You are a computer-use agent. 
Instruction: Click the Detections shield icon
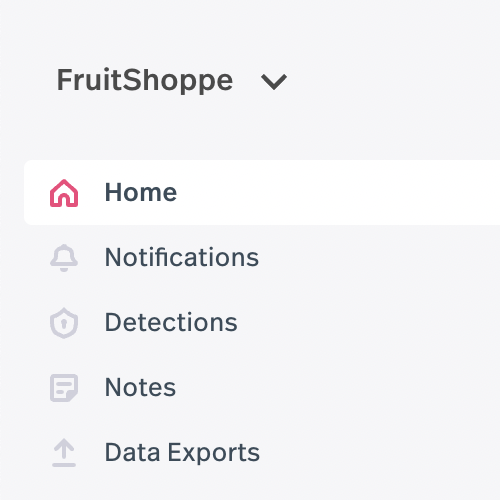click(x=64, y=323)
